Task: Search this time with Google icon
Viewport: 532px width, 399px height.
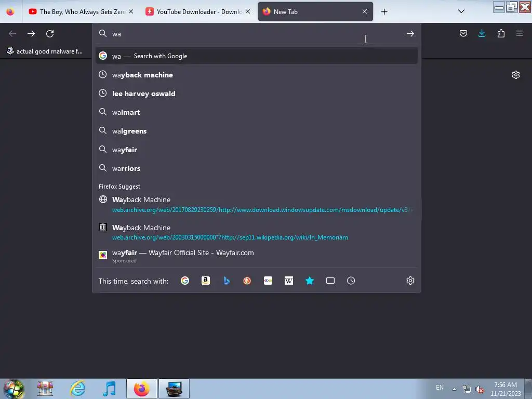Action: [185, 281]
